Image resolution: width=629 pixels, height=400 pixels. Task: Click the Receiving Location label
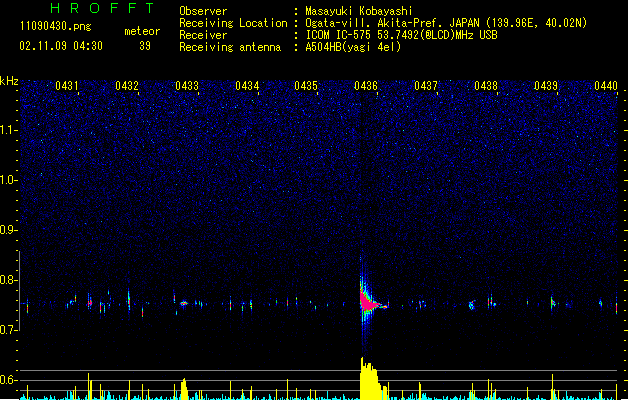(233, 23)
